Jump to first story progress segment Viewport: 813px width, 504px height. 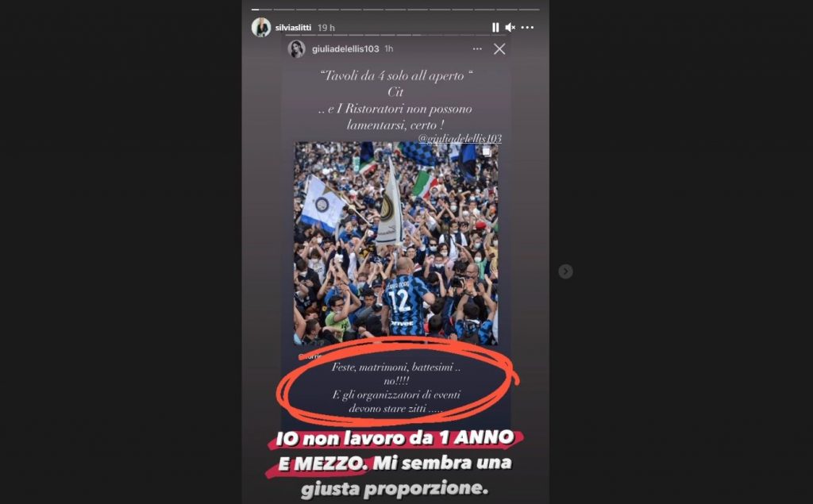coord(261,10)
